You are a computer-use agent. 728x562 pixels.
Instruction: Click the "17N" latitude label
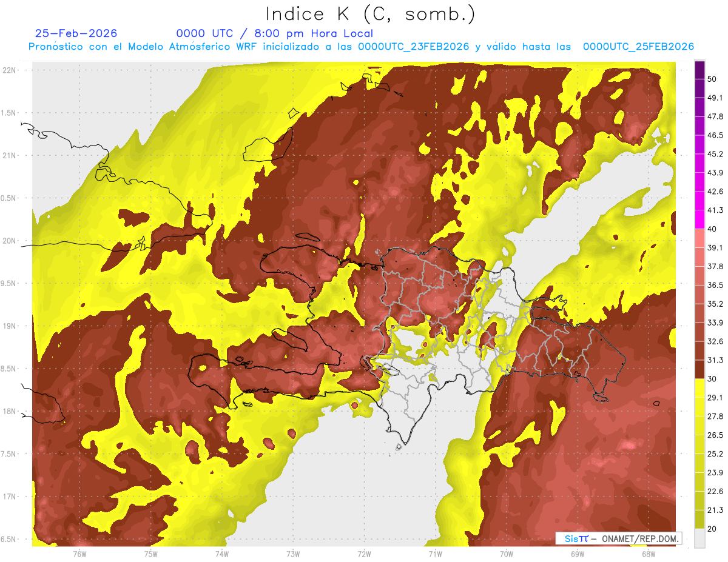click(x=10, y=497)
